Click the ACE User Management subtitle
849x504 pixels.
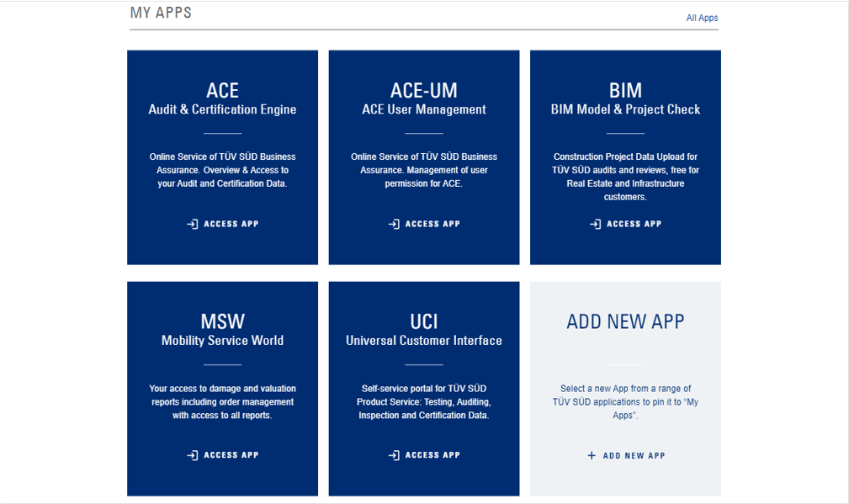coord(424,109)
